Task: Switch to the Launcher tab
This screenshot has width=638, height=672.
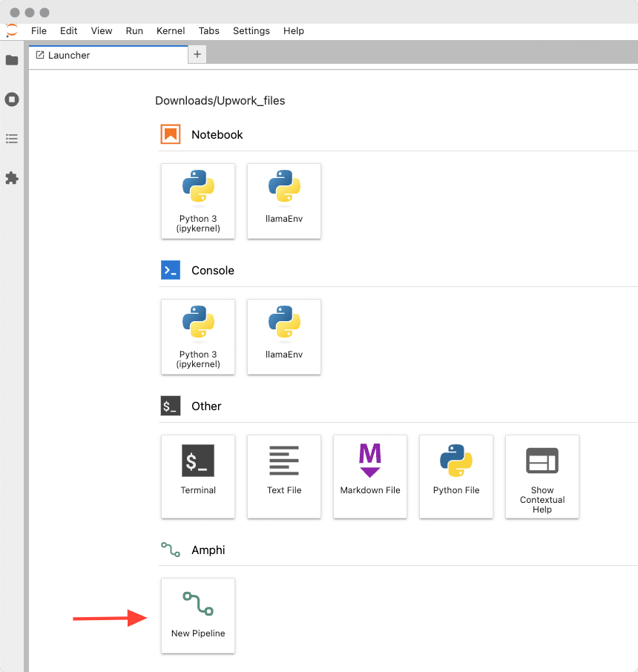Action: (x=69, y=55)
